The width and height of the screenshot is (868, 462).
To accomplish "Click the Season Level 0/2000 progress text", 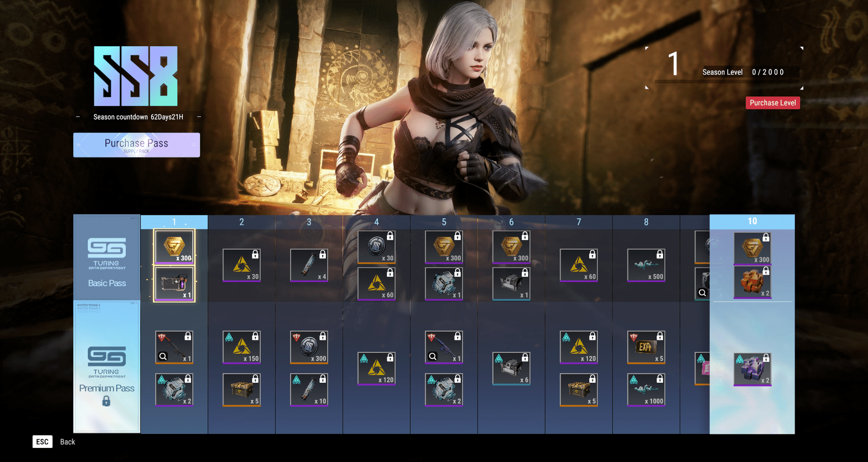I will (743, 72).
